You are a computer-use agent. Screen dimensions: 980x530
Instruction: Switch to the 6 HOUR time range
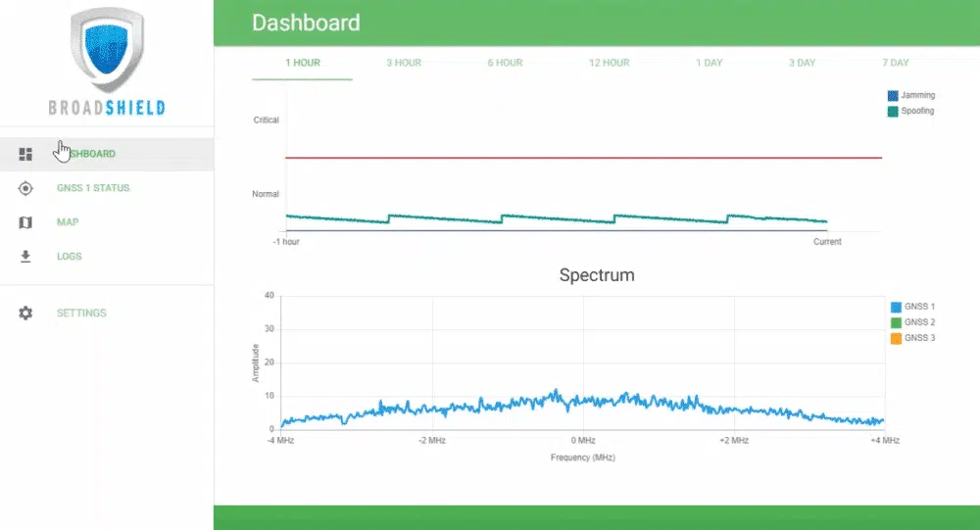coord(505,63)
